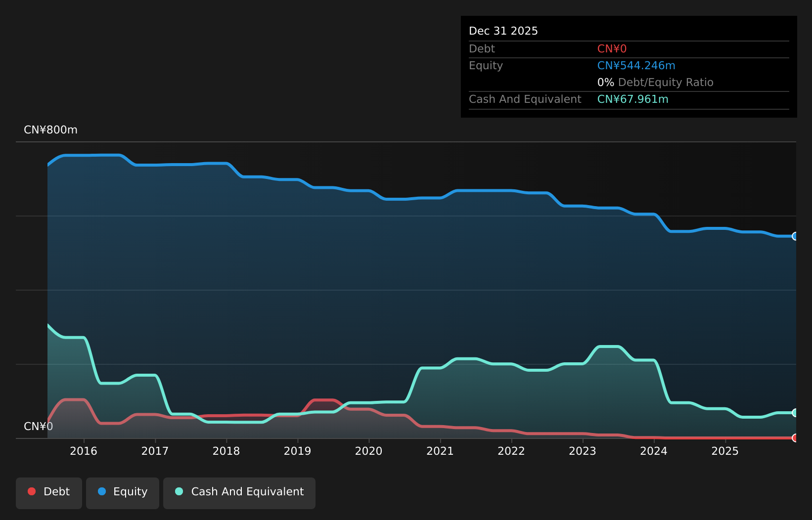Click the 2024 x-axis label

654,451
